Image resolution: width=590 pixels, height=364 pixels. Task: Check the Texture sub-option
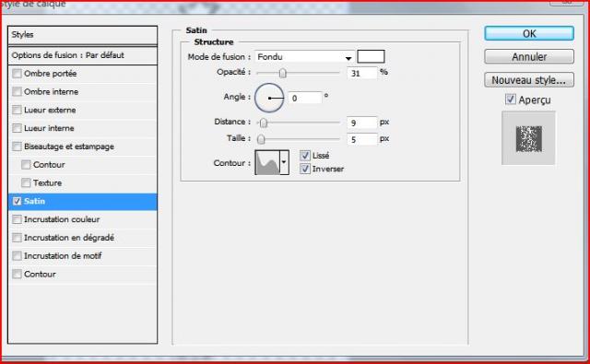[26, 182]
